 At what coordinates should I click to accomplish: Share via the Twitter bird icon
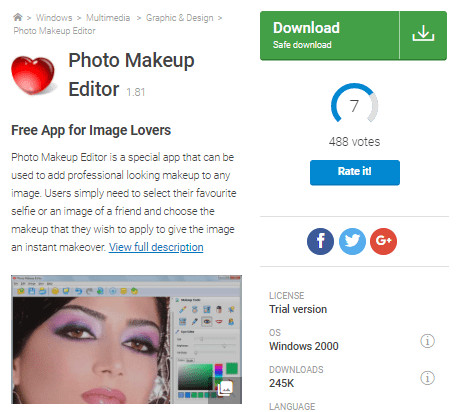352,241
